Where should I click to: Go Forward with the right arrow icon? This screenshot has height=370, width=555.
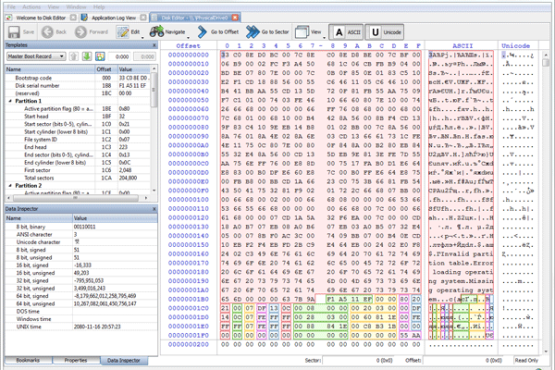[80, 32]
